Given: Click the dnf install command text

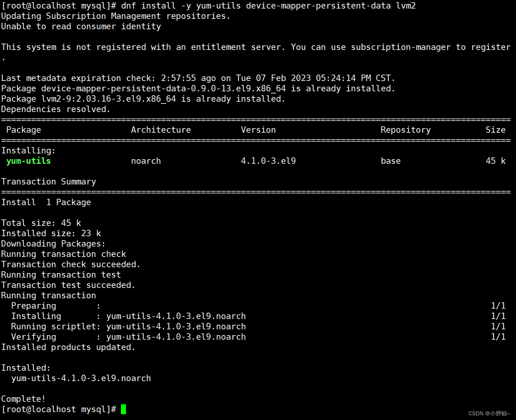Looking at the screenshot, I should [x=268, y=6].
